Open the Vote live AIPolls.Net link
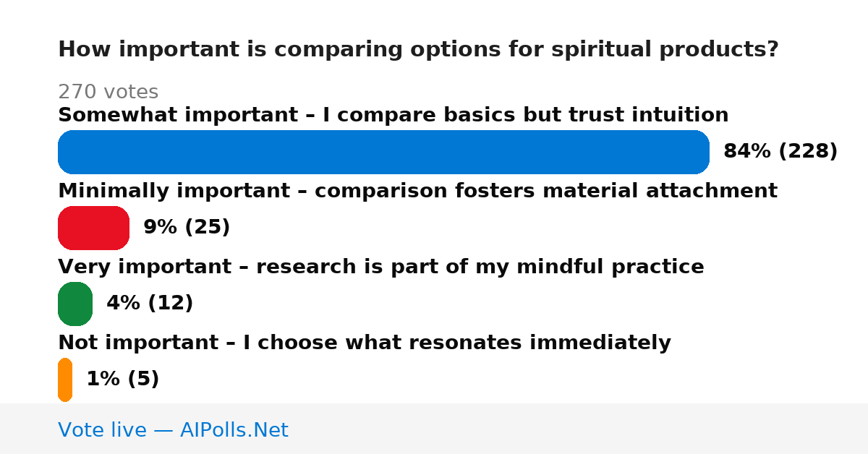 [173, 430]
